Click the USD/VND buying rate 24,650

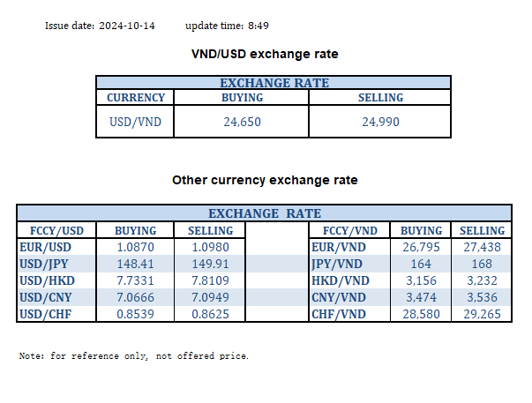(x=241, y=122)
